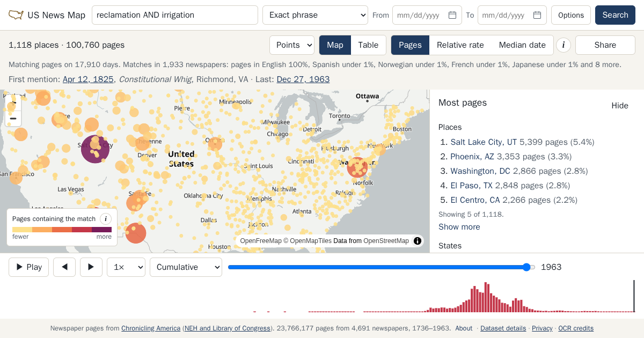
Task: Open the OpenFreeMap attribution link
Action: 261,241
